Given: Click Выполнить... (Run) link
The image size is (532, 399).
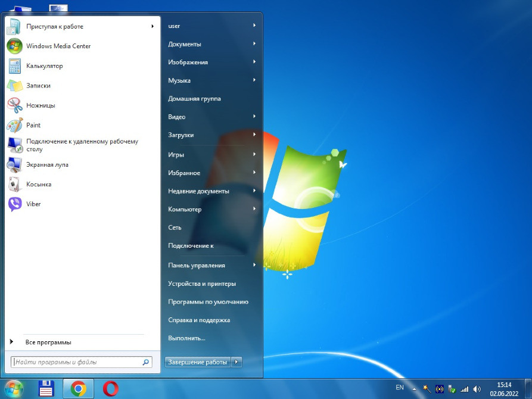Looking at the screenshot, I should pos(186,338).
